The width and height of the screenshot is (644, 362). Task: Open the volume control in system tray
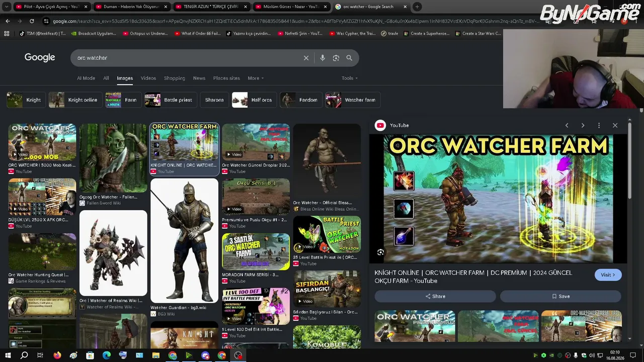[592, 355]
